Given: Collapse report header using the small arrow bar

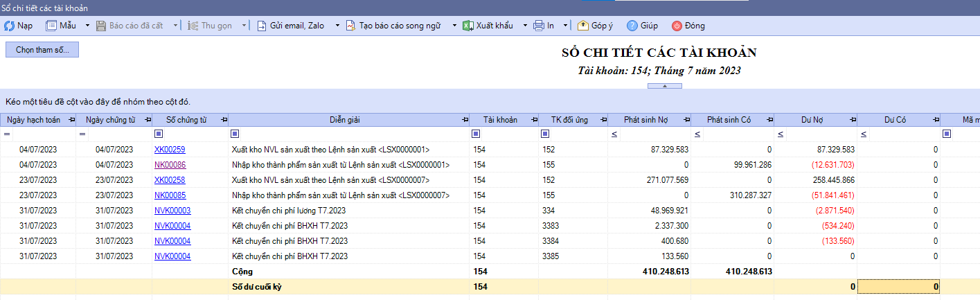Looking at the screenshot, I should [664, 86].
